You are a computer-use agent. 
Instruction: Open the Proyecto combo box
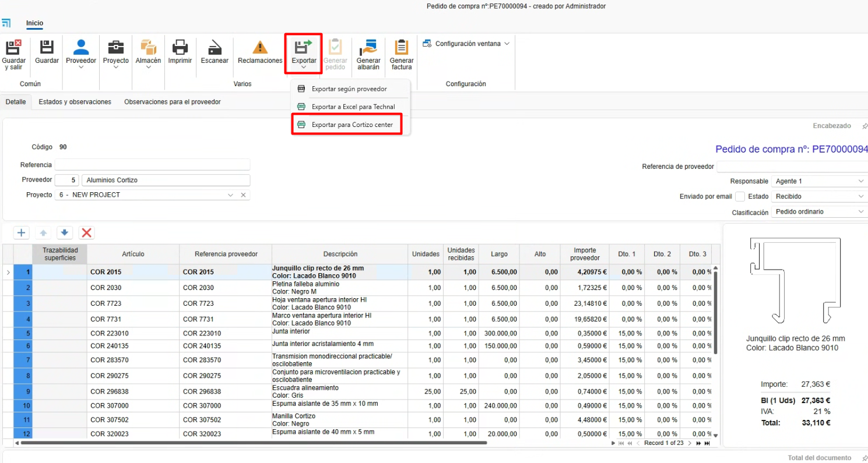153,195
